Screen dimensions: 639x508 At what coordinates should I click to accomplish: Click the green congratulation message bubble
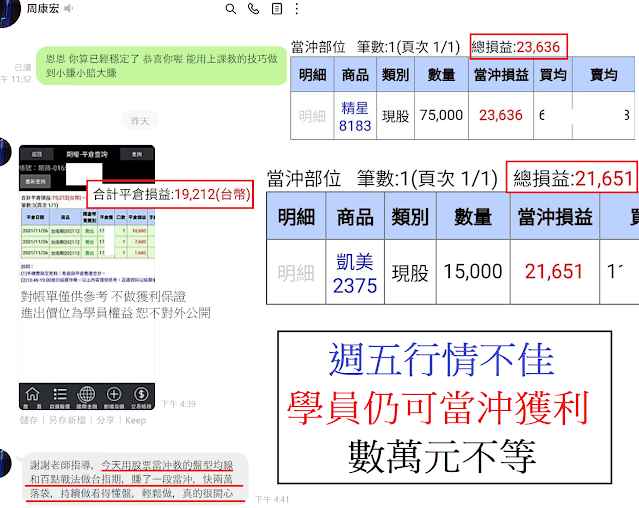162,66
